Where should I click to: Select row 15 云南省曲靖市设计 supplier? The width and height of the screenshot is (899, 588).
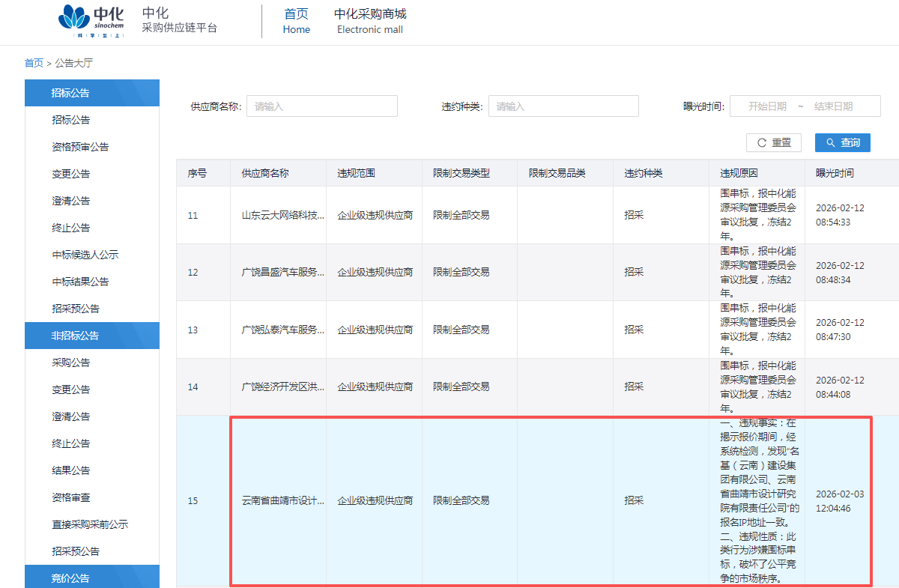(282, 500)
